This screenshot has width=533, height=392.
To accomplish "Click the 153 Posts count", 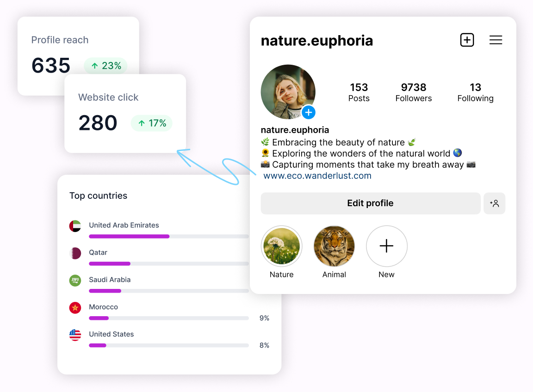I will click(x=359, y=92).
